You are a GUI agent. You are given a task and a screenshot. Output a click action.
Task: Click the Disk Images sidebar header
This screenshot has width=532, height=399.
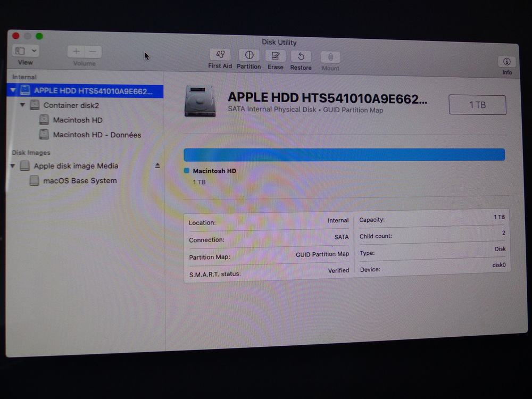[x=31, y=153]
